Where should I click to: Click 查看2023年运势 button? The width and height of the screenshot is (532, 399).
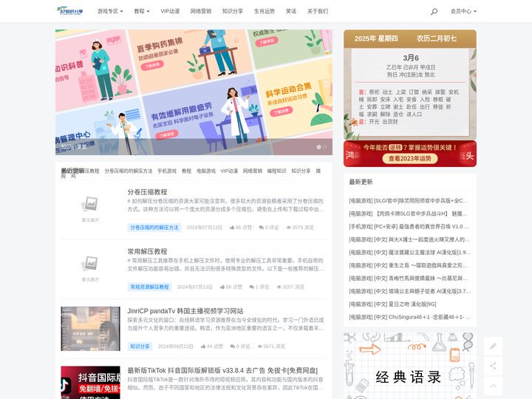(x=410, y=158)
